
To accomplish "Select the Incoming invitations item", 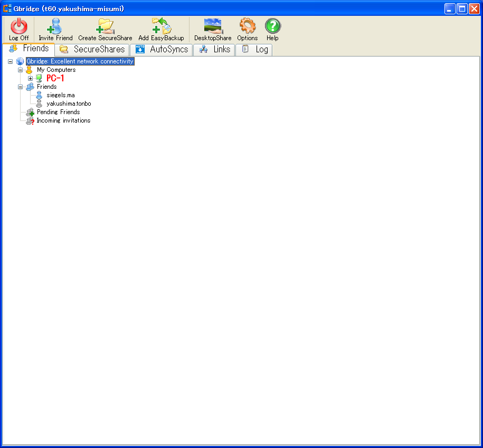I will tap(63, 120).
